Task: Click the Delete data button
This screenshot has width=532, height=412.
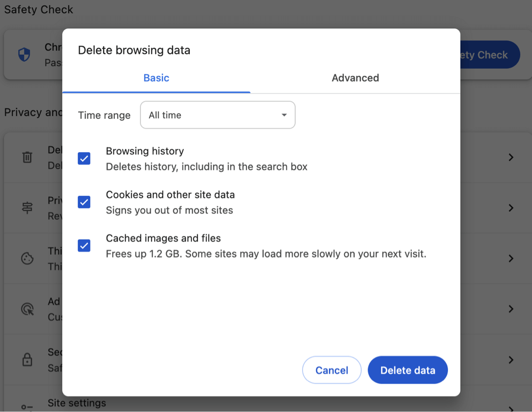Action: [408, 370]
